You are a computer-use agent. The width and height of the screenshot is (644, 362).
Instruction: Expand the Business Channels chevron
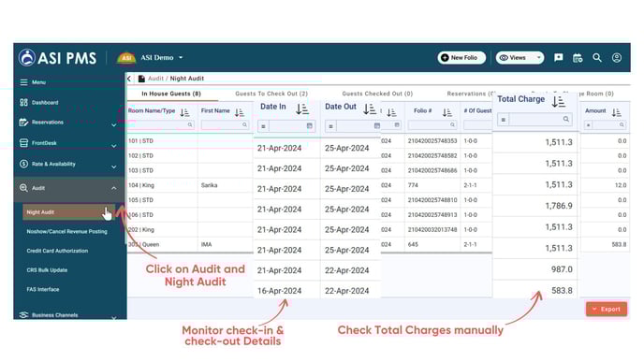point(114,318)
